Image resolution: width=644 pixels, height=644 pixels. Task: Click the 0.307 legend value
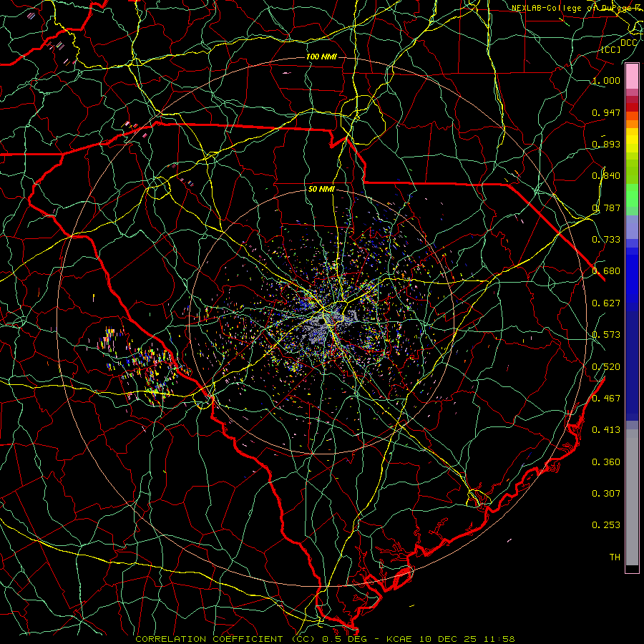[606, 494]
